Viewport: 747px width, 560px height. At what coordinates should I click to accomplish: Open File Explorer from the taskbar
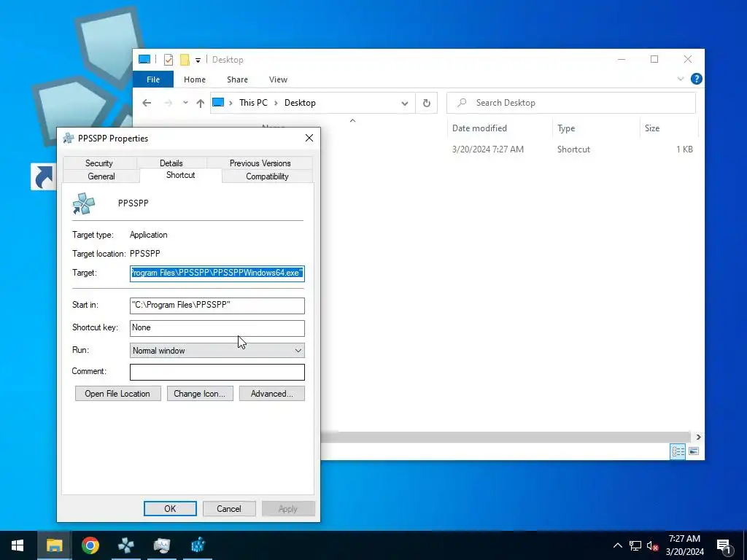[x=54, y=545]
